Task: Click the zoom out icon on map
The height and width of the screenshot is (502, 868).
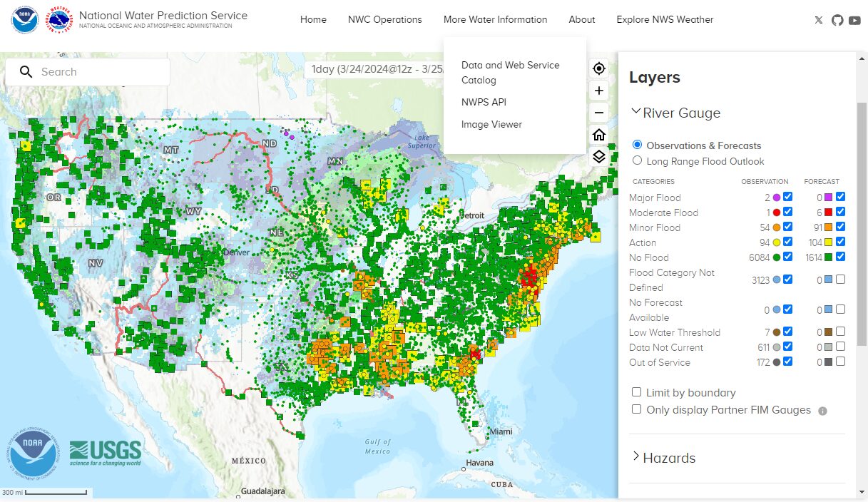Action: click(599, 112)
